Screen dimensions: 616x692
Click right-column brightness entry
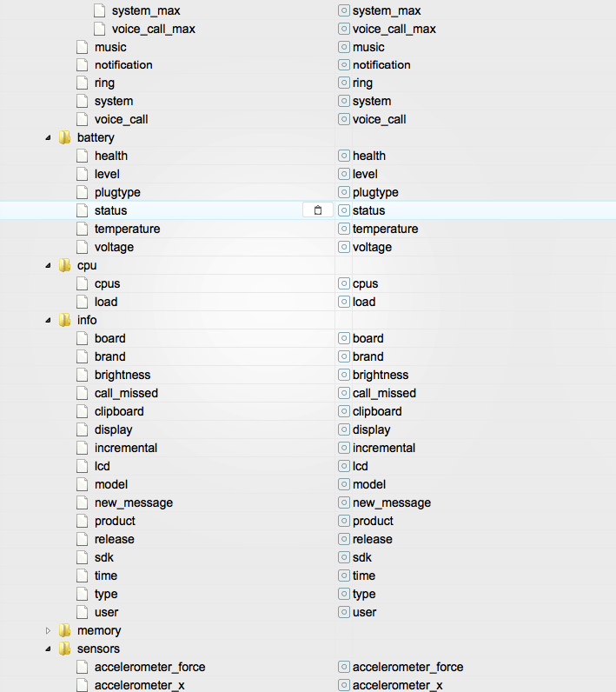[381, 376]
